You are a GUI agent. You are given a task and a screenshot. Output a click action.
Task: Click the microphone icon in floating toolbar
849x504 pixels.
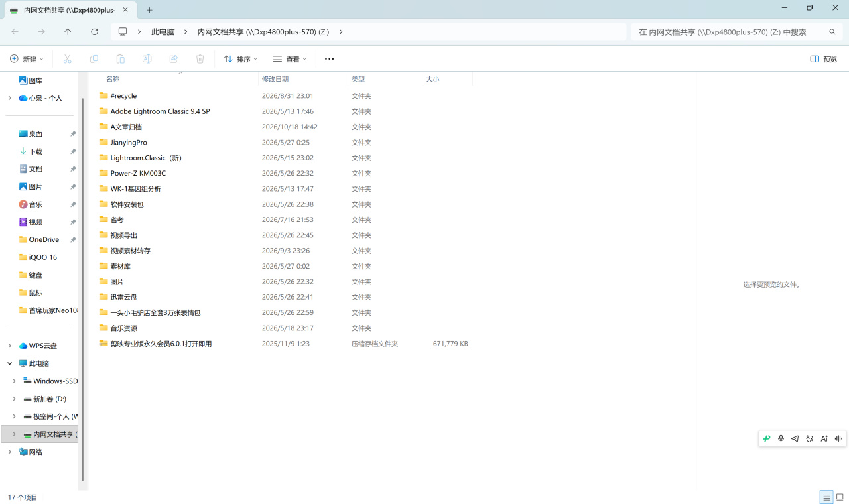click(781, 438)
